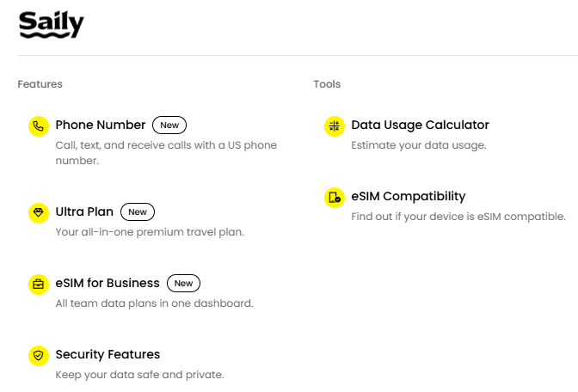The width and height of the screenshot is (578, 392).
Task: Click the yellow phone handset icon
Action: coord(39,126)
